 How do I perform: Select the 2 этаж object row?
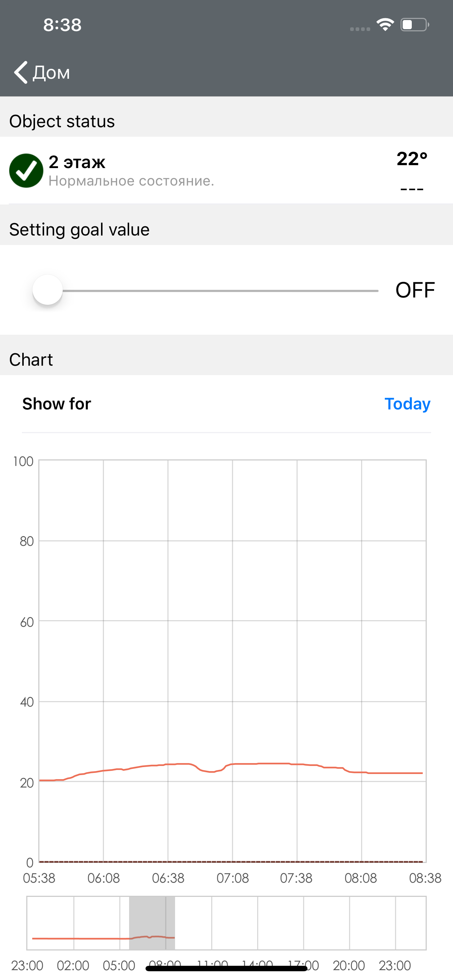pyautogui.click(x=190, y=170)
